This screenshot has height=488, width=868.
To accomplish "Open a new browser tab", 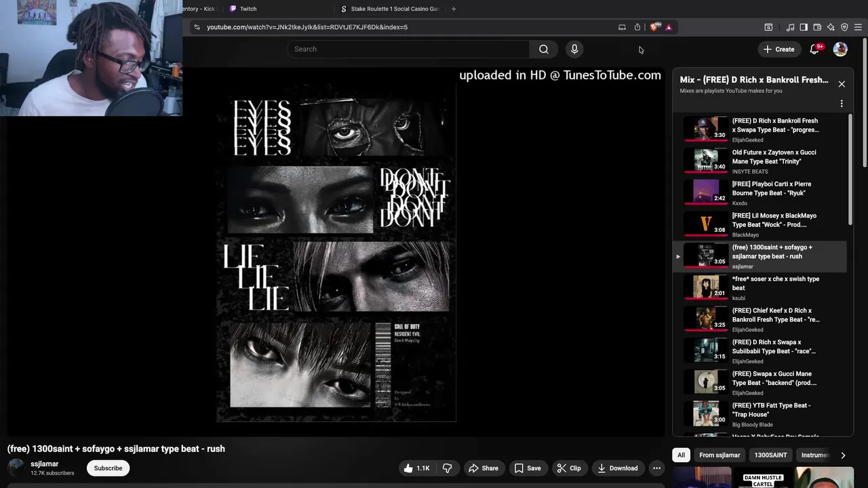I will click(x=454, y=9).
